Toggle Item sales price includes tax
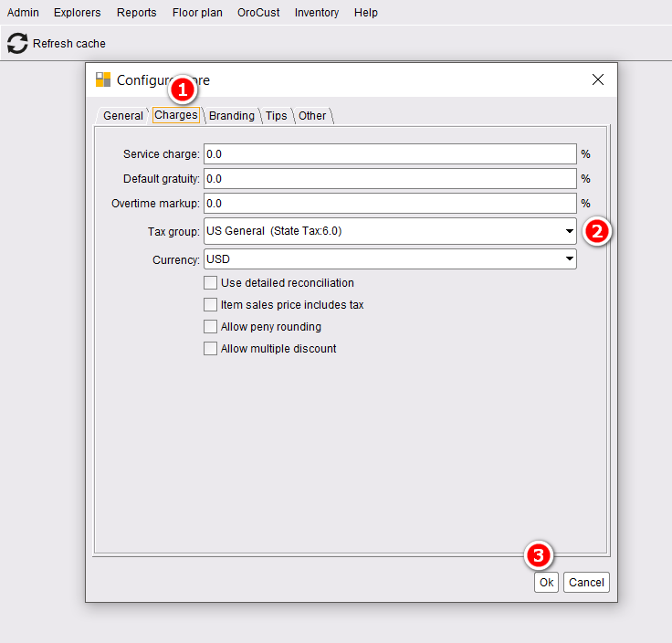This screenshot has height=643, width=672. point(210,305)
